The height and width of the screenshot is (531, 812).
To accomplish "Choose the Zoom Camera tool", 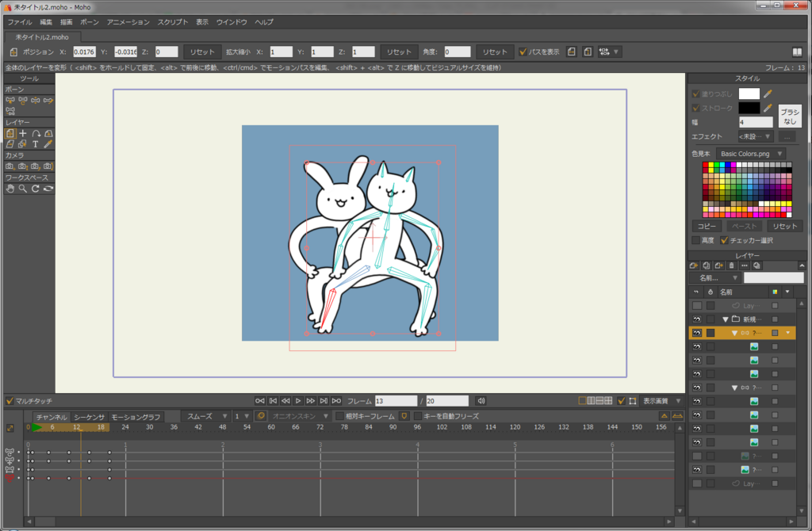I will click(23, 166).
